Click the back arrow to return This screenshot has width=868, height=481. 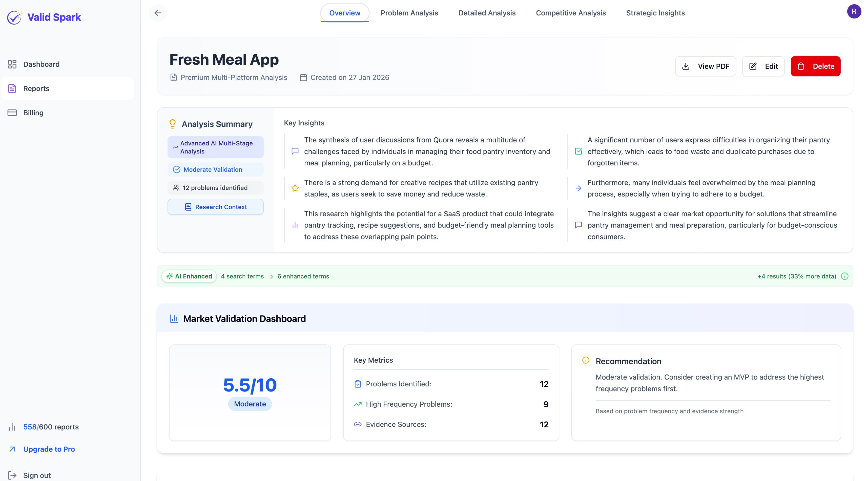click(x=158, y=13)
